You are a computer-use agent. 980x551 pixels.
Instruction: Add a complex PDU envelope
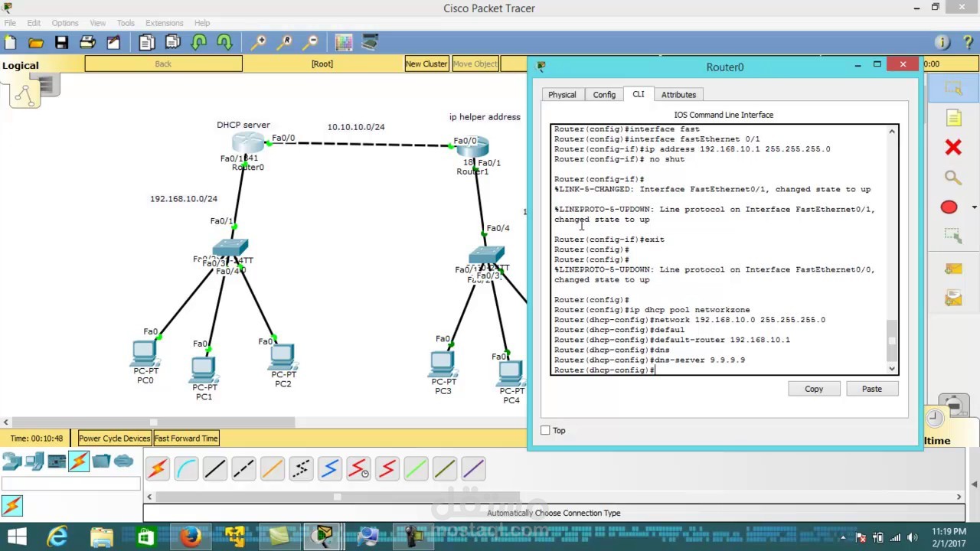click(x=953, y=297)
